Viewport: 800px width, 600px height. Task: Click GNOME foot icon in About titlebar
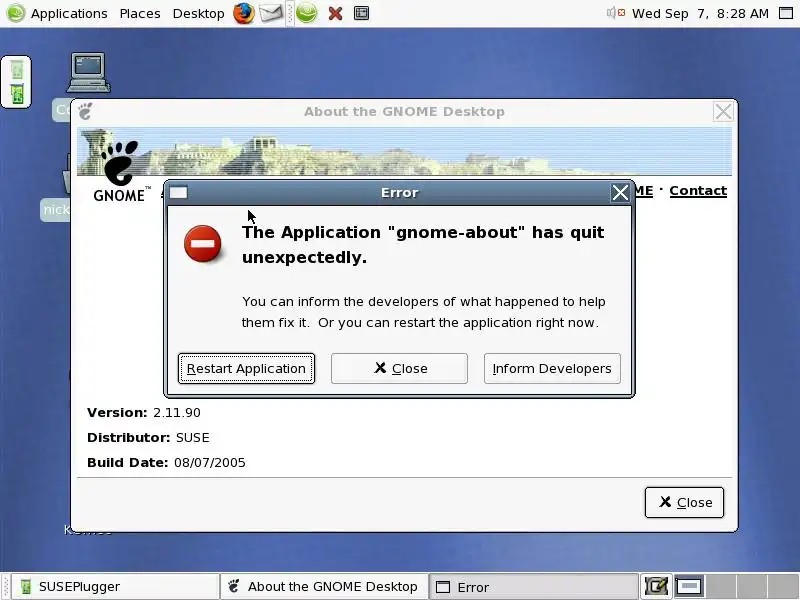point(85,111)
